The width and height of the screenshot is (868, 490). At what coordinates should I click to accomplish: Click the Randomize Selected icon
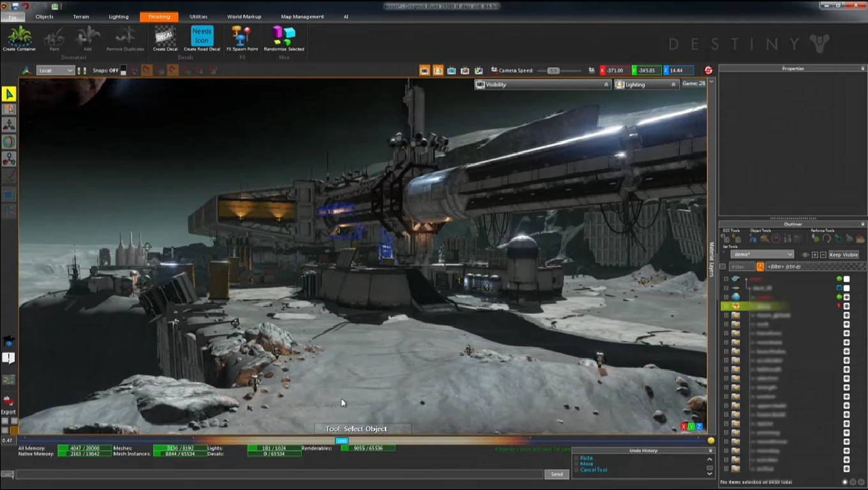pos(283,37)
